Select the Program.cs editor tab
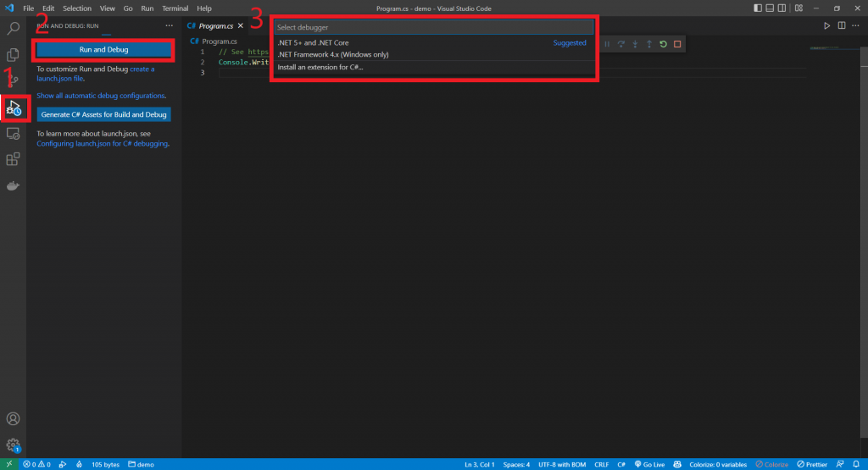Image resolution: width=868 pixels, height=470 pixels. (214, 26)
